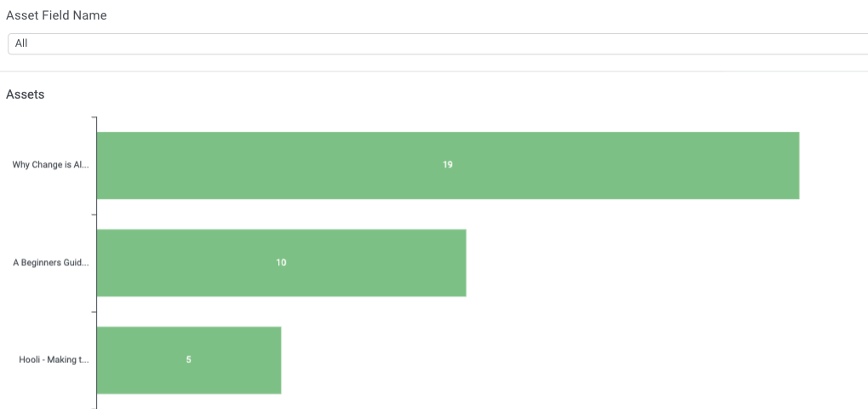The image size is (868, 409).
Task: Open the Asset Field Name dropdown
Action: tap(438, 43)
